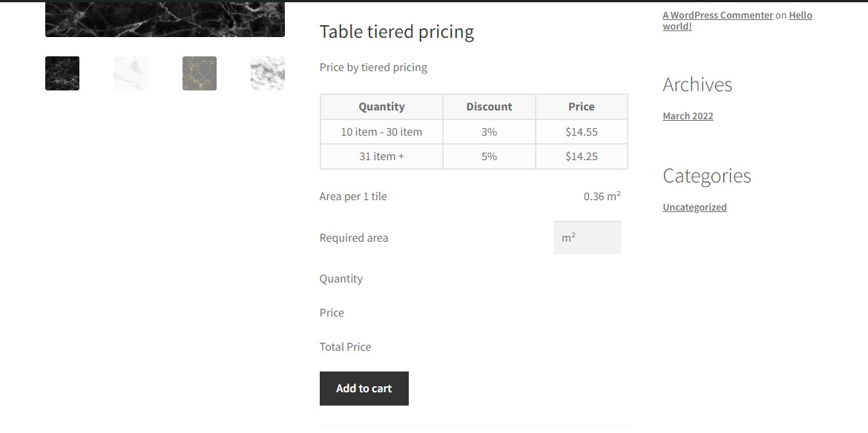Click the Price column header
This screenshot has height=433, width=868.
click(581, 106)
